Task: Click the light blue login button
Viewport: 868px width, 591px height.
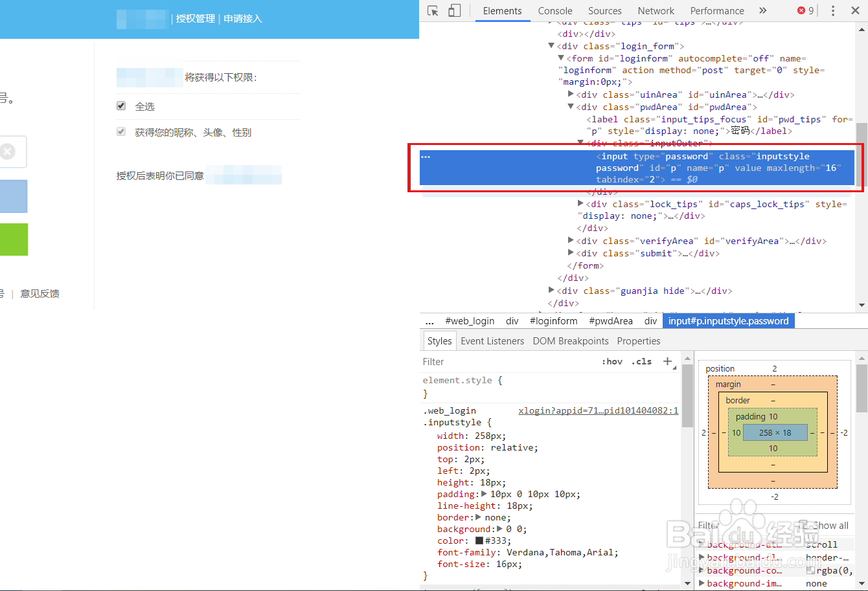Action: click(x=14, y=196)
